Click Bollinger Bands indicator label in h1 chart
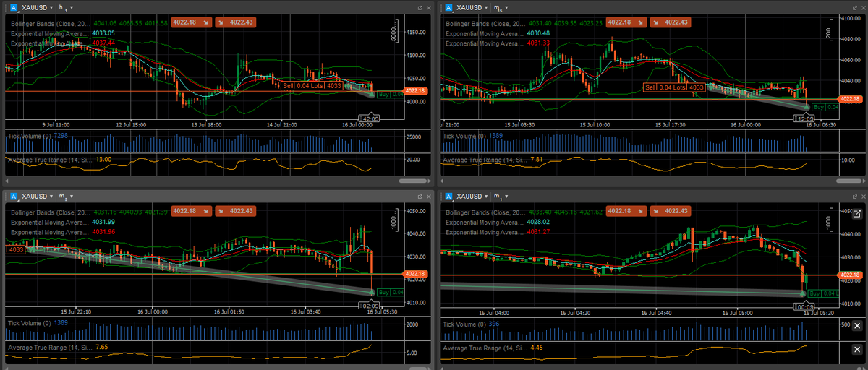868x370 pixels. pyautogui.click(x=51, y=23)
